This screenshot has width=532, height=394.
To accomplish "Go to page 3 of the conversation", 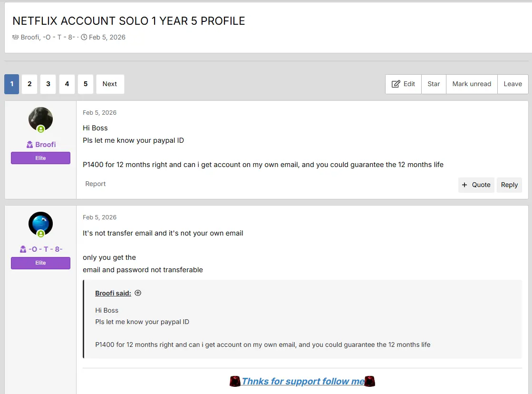I will [48, 84].
